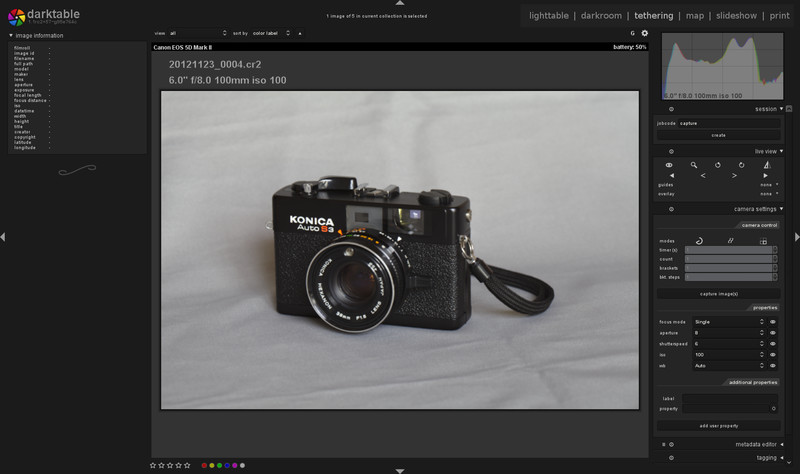Open overlay none dropdown
Viewport: 800px width, 474px height.
tap(769, 194)
